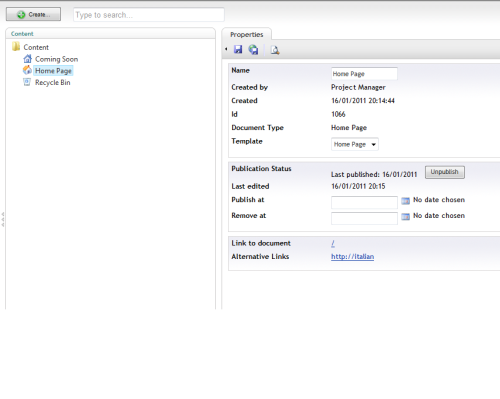Focus the Remove at date field
The image size is (500, 399).
pyautogui.click(x=364, y=218)
